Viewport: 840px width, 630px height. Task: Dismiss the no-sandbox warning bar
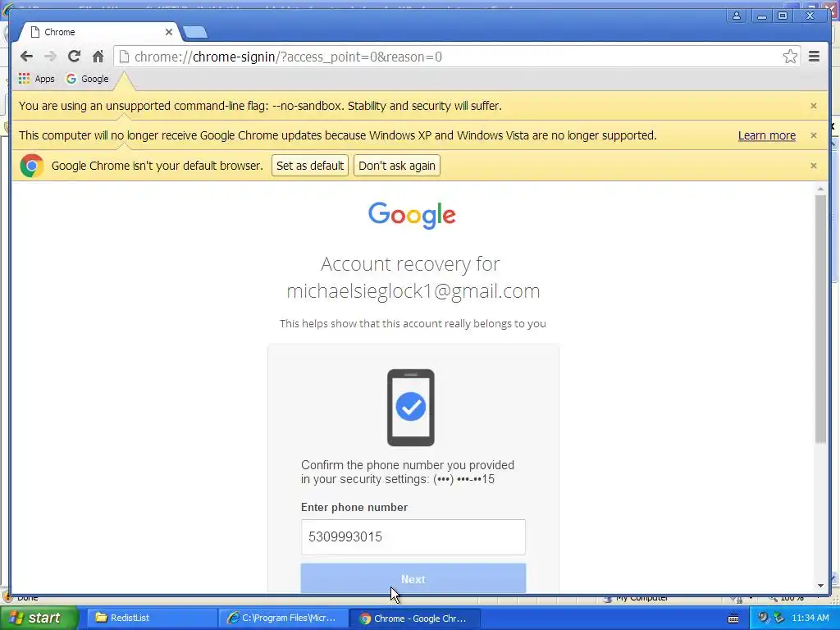814,106
